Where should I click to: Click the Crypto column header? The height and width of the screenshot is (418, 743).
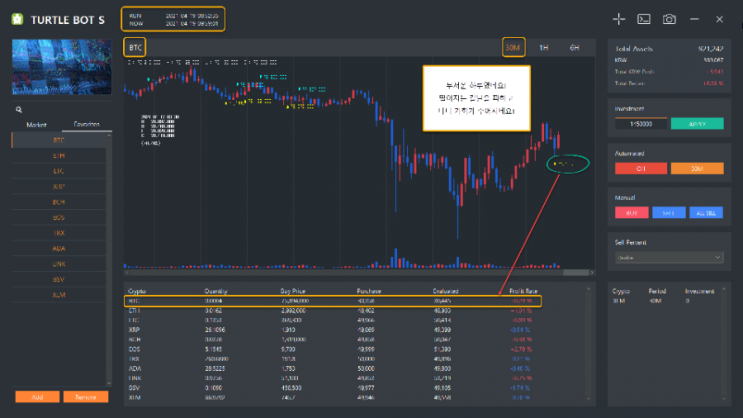coord(137,291)
